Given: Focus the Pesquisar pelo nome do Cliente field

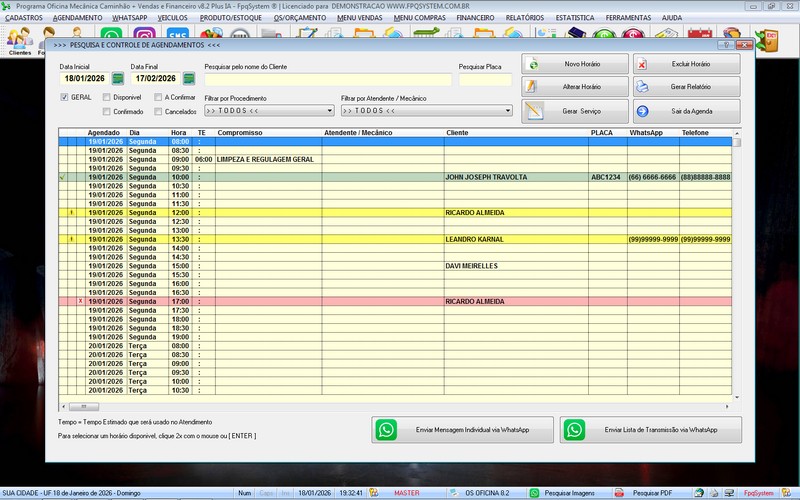Looking at the screenshot, I should pos(326,79).
